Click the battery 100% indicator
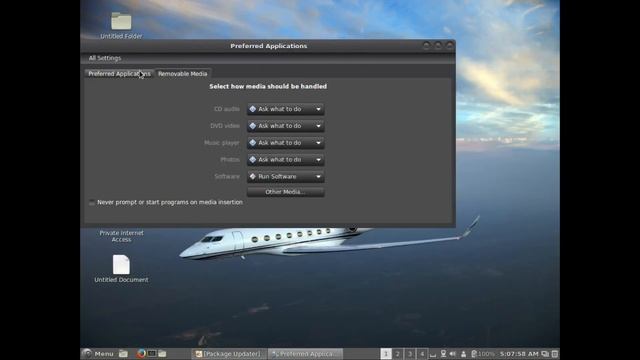640x360 pixels. click(483, 353)
